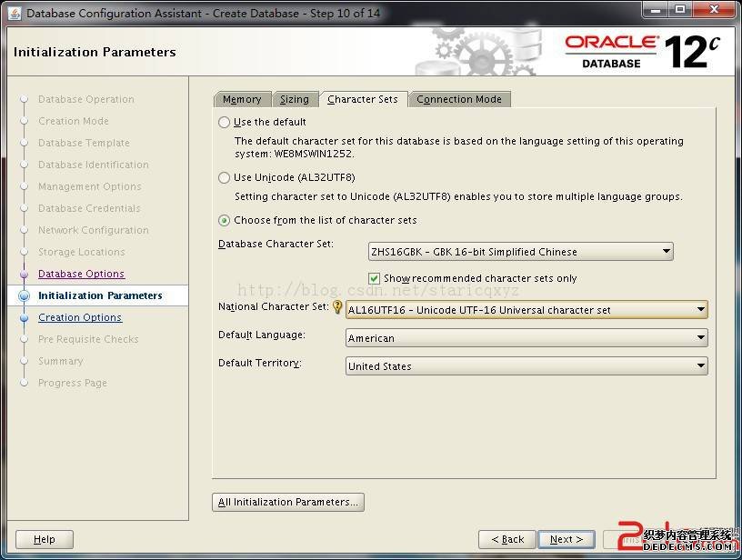This screenshot has width=742, height=560.
Task: Open the Sizing tab
Action: pyautogui.click(x=294, y=99)
